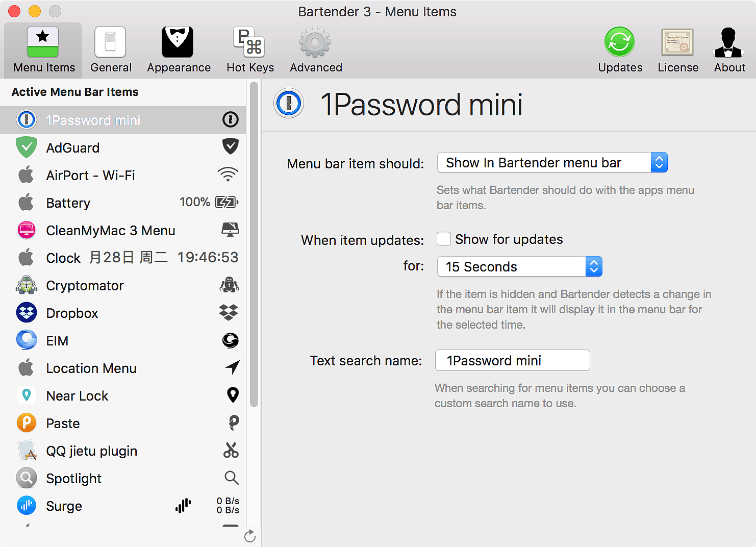Image resolution: width=756 pixels, height=547 pixels.
Task: Click the Text search name field
Action: 512,361
